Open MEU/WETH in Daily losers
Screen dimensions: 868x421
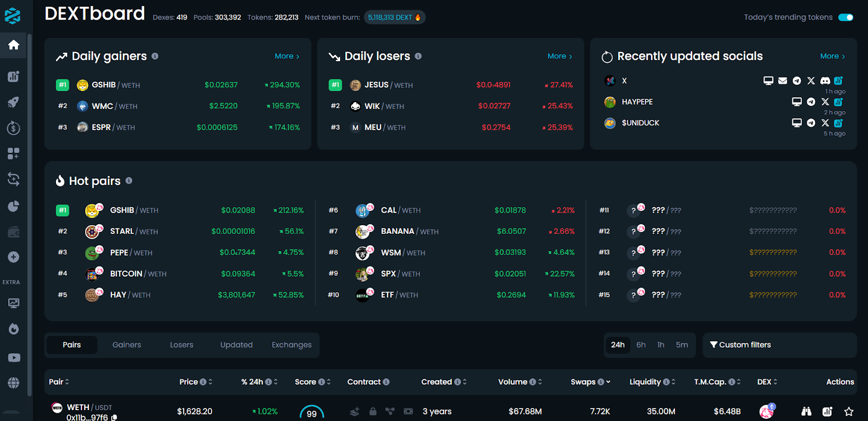coord(451,127)
